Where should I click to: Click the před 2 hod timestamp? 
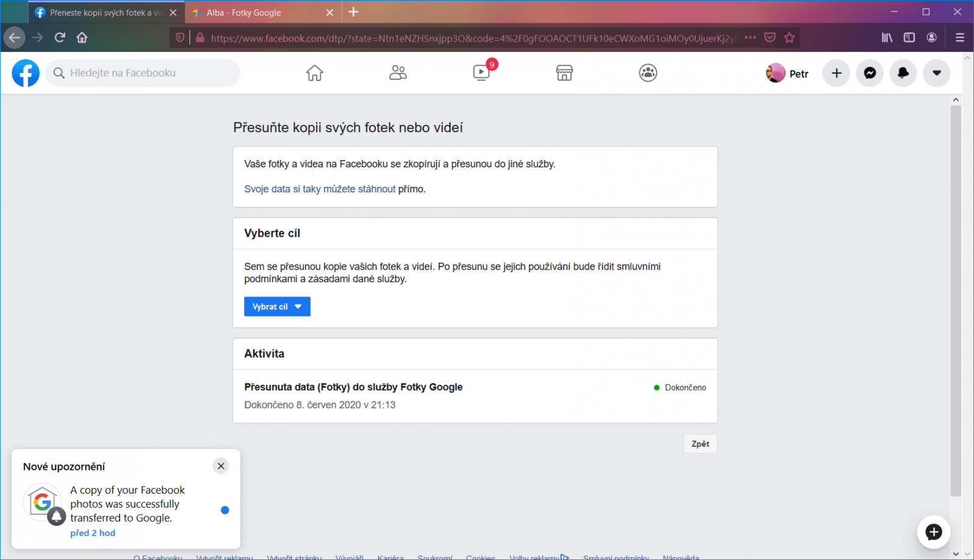click(93, 533)
